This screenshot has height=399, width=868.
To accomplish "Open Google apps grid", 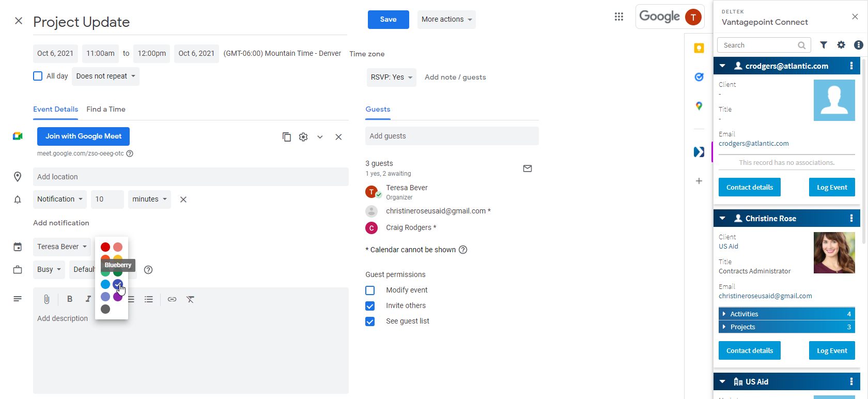I will point(619,17).
